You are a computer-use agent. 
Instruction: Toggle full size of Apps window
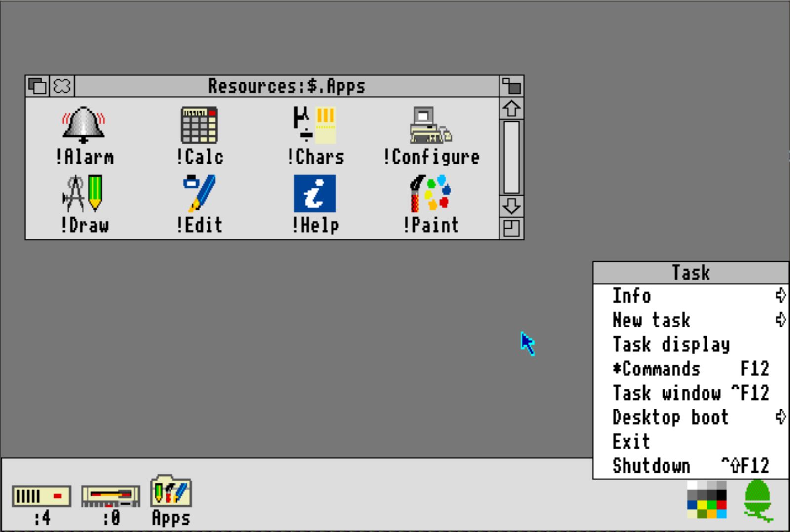[x=511, y=86]
